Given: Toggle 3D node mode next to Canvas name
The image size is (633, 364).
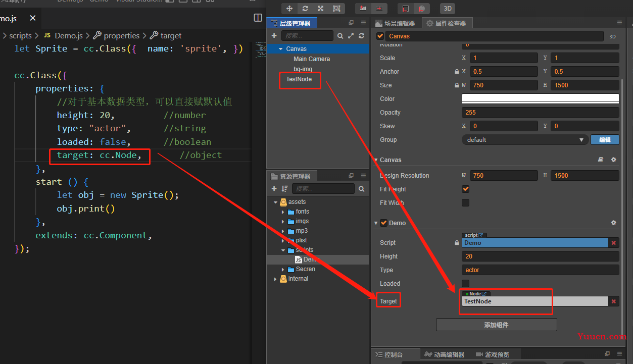Looking at the screenshot, I should click(612, 36).
